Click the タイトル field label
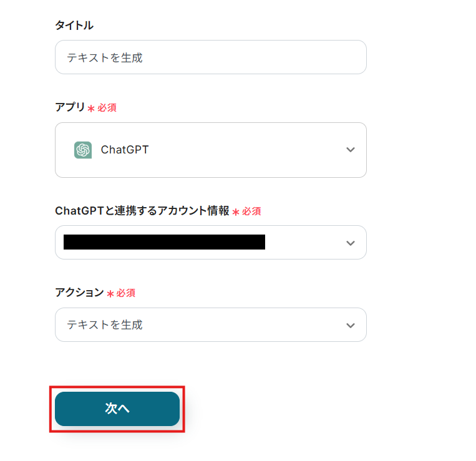Image resolution: width=476 pixels, height=461 pixels. (74, 26)
